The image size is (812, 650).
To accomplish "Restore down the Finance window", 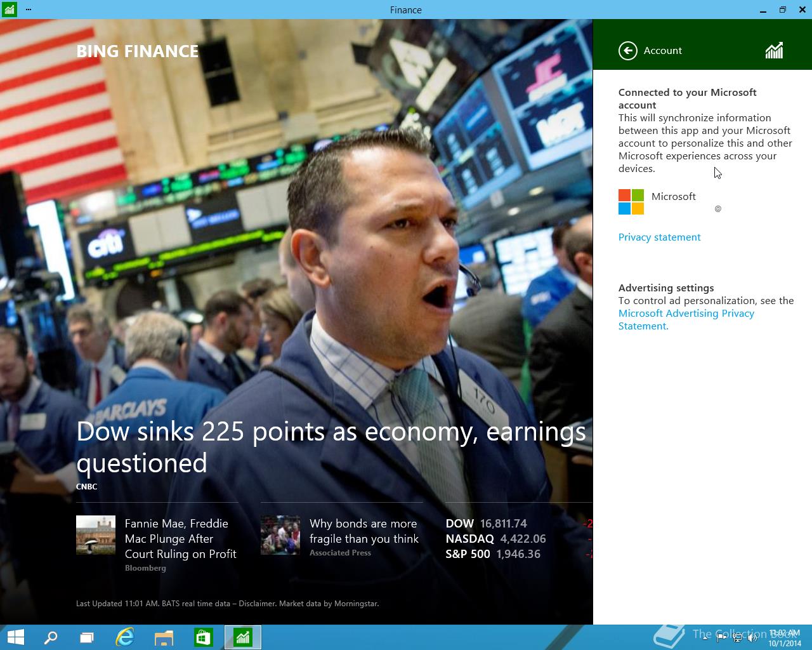I will point(782,10).
